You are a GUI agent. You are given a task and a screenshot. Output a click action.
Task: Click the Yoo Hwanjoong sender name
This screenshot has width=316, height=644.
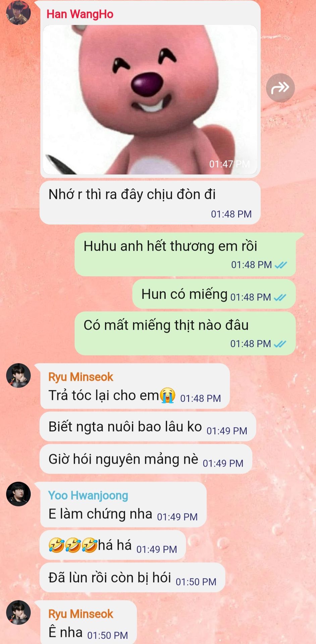point(88,495)
